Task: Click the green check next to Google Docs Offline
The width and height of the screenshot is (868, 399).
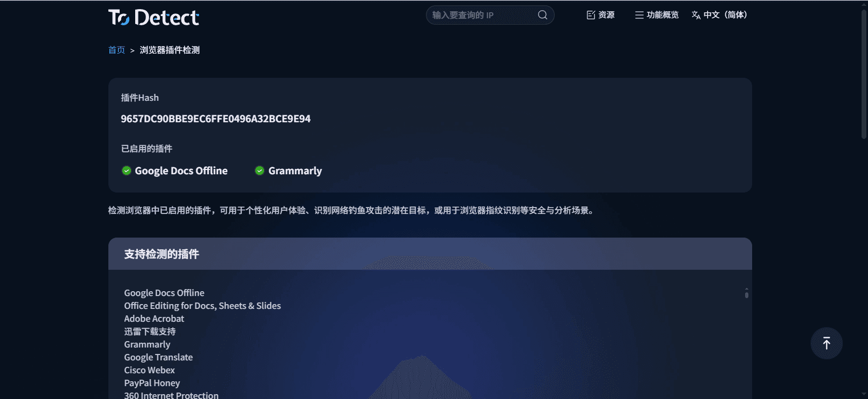Action: (127, 171)
